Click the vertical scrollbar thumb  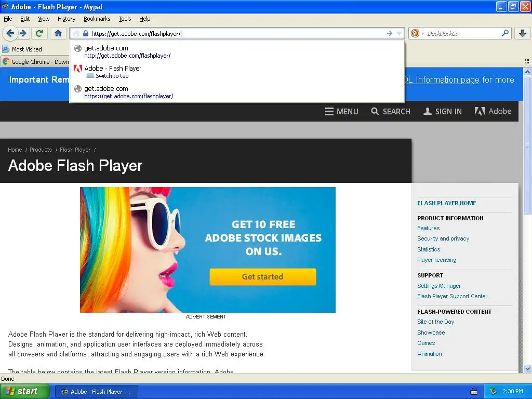[x=527, y=145]
